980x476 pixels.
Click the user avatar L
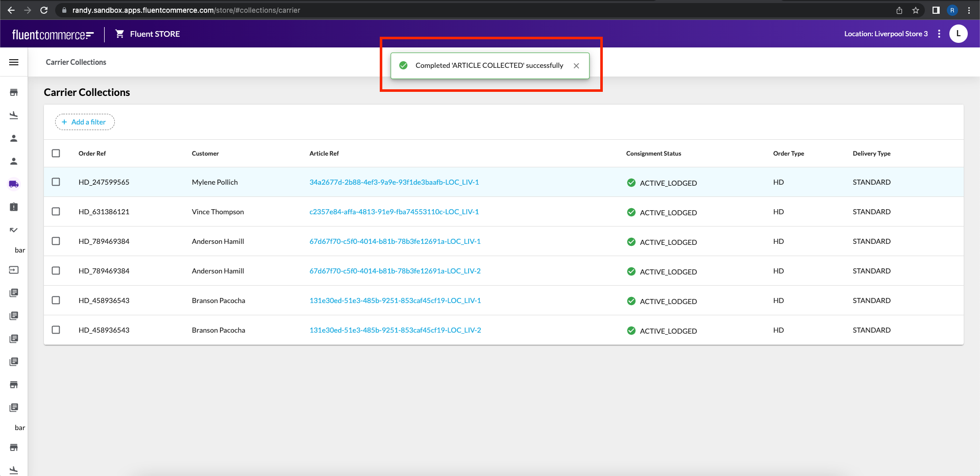point(958,34)
